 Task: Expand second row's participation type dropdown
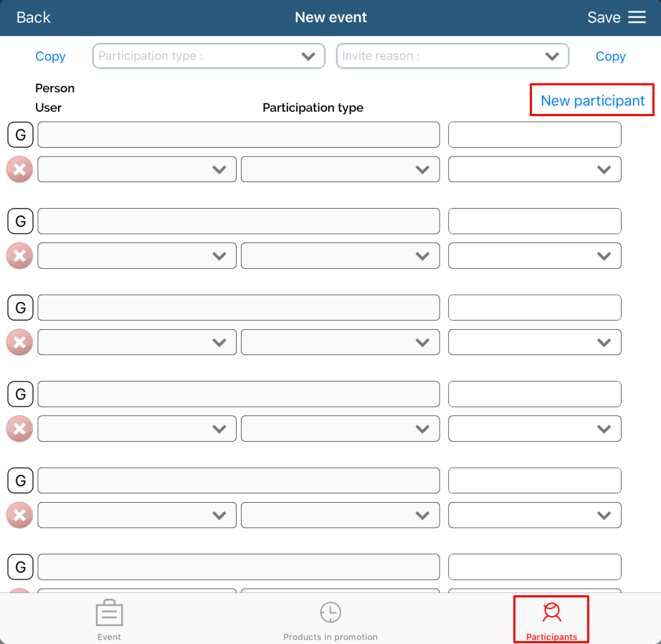[340, 256]
